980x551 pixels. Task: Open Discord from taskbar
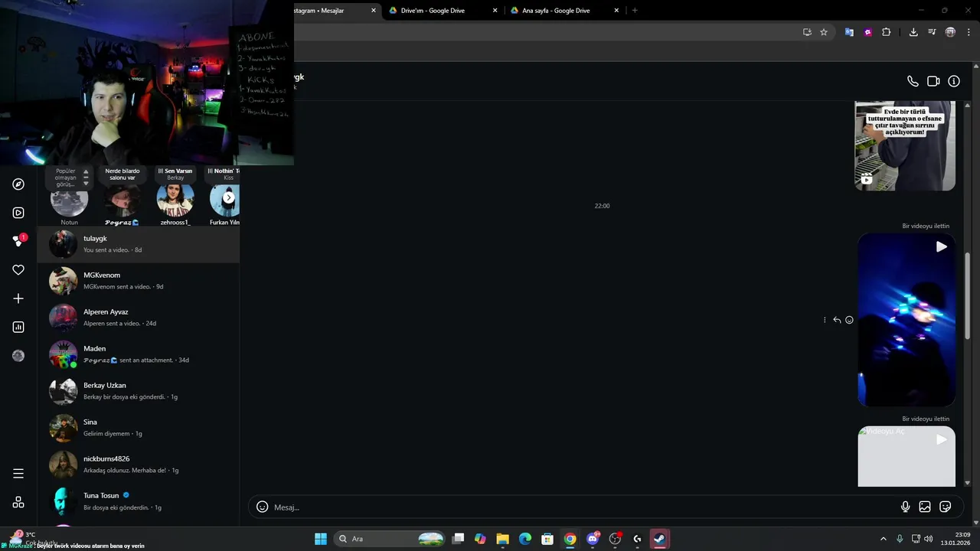[x=592, y=539]
